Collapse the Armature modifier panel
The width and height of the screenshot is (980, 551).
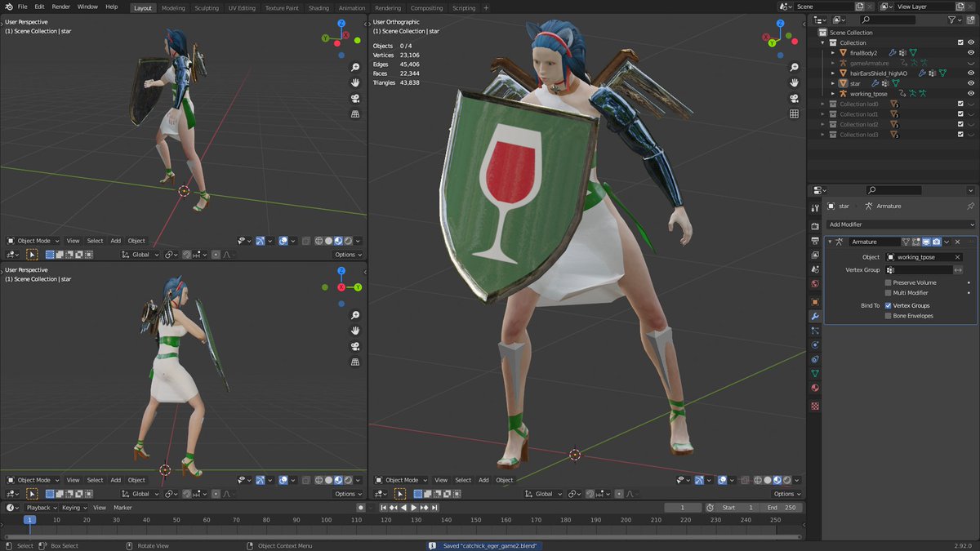click(x=830, y=242)
